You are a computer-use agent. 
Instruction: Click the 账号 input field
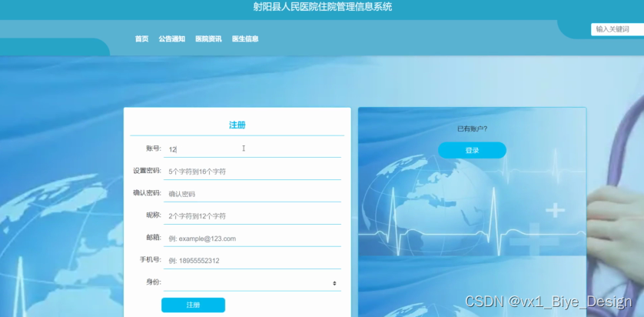coord(252,150)
